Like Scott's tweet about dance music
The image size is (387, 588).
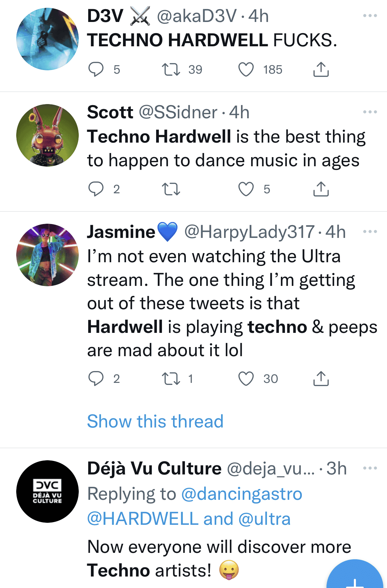click(x=246, y=189)
